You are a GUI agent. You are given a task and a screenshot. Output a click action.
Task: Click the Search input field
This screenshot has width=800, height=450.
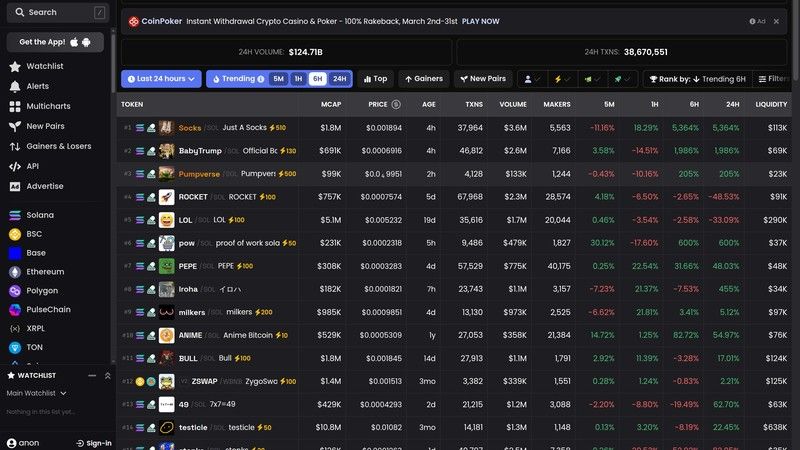tap(58, 12)
